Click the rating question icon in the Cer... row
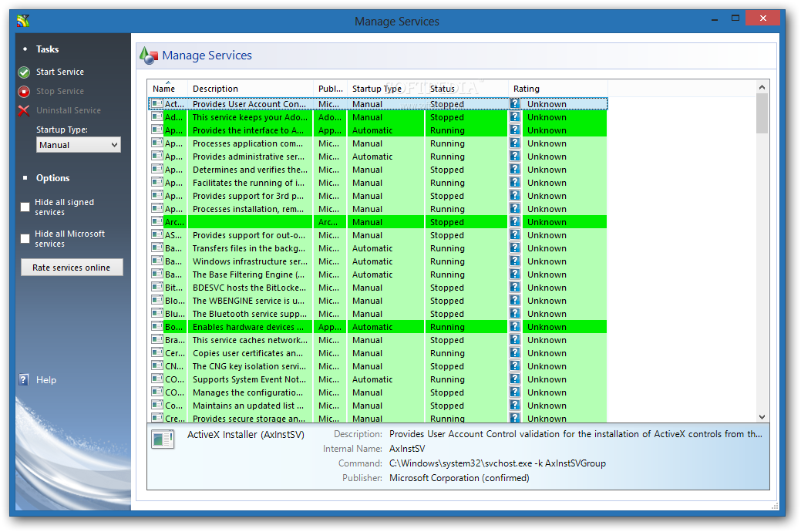 point(516,352)
